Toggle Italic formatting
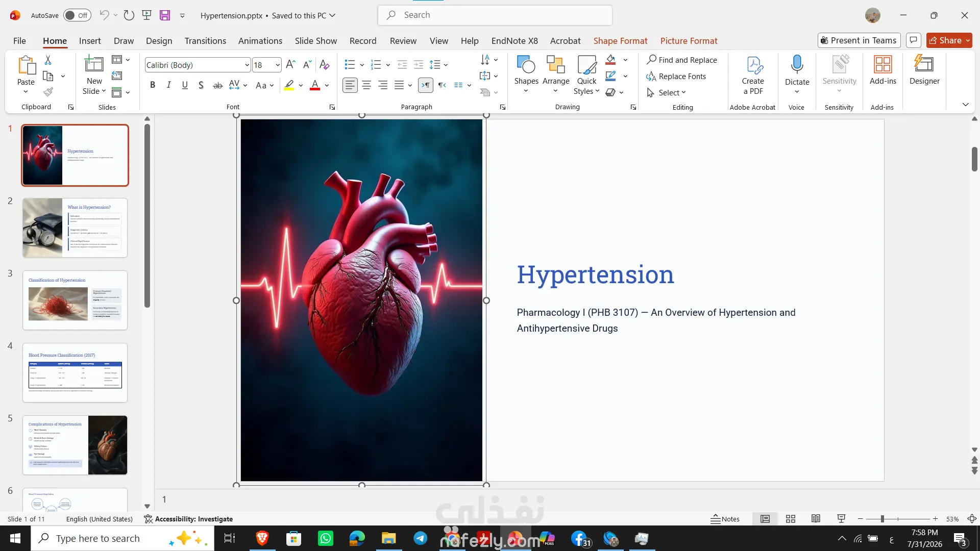Viewport: 980px width, 551px height. click(168, 85)
